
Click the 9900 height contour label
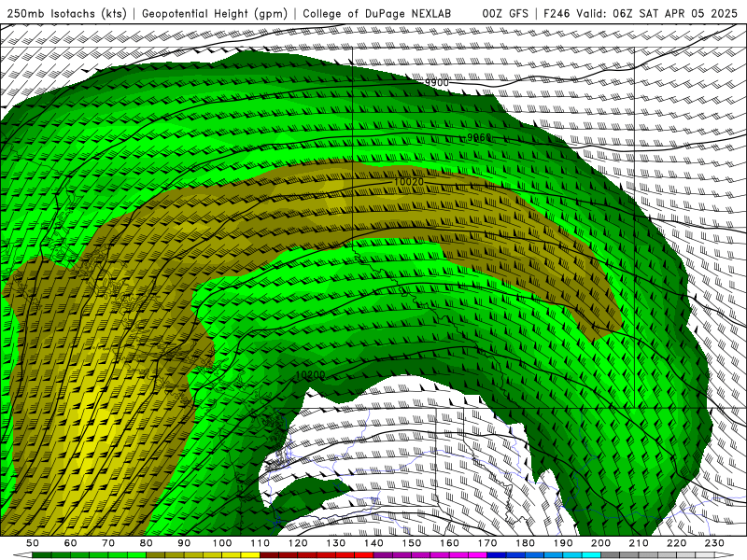click(436, 83)
